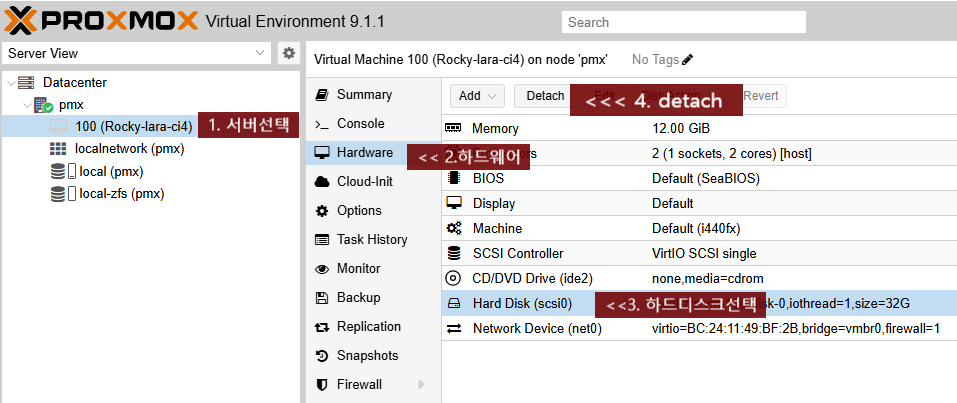This screenshot has width=957, height=403.
Task: Click the BIOS chip icon
Action: coord(453,178)
